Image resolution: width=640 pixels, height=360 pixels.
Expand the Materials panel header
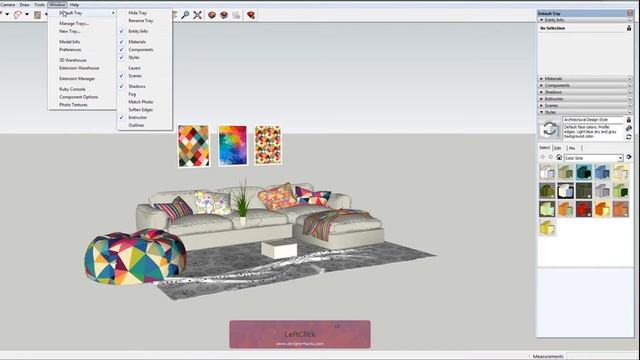tap(585, 78)
